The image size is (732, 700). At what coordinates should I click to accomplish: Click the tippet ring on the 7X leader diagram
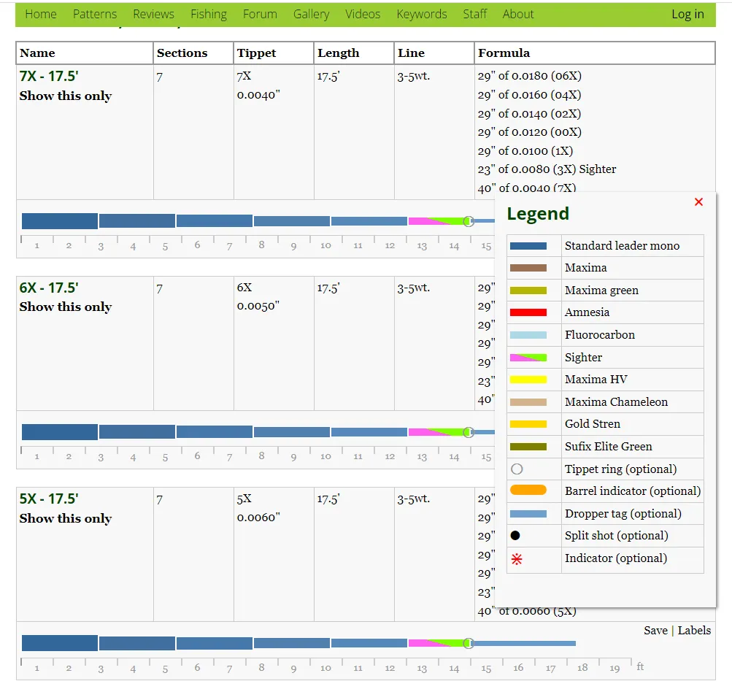pyautogui.click(x=469, y=221)
